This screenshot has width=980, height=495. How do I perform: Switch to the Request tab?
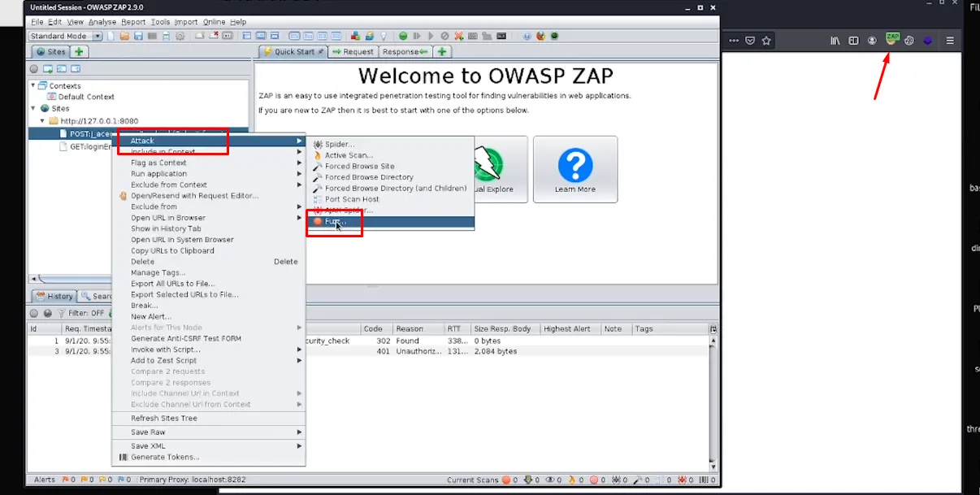pos(353,51)
